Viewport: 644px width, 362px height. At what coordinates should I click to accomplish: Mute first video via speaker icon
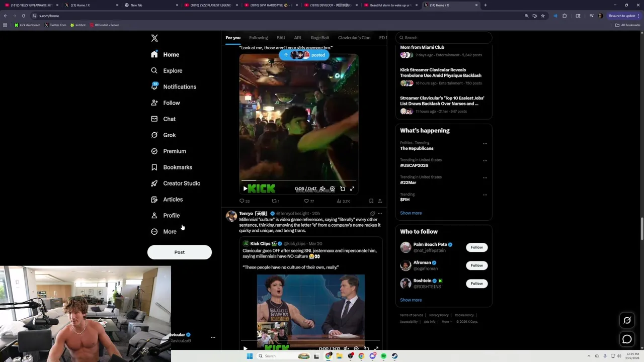tap(323, 189)
